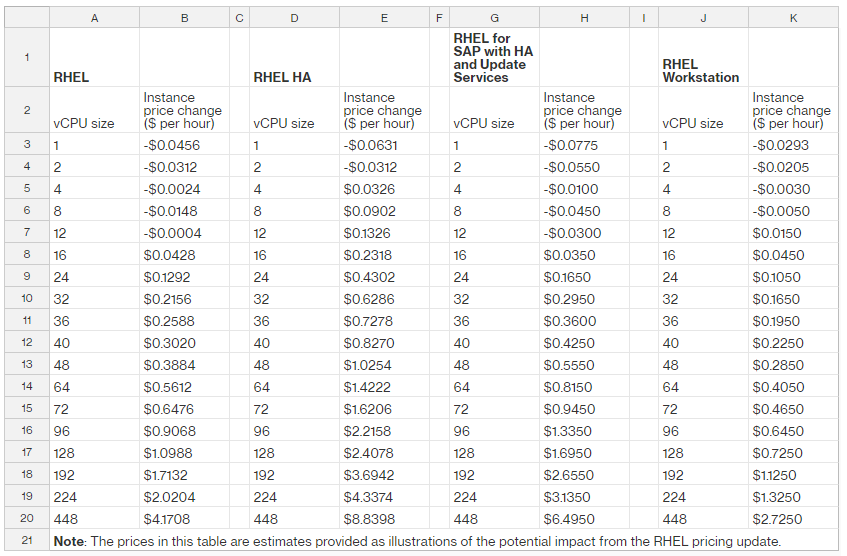Select column E header
Screen dimensions: 847x556
point(384,18)
